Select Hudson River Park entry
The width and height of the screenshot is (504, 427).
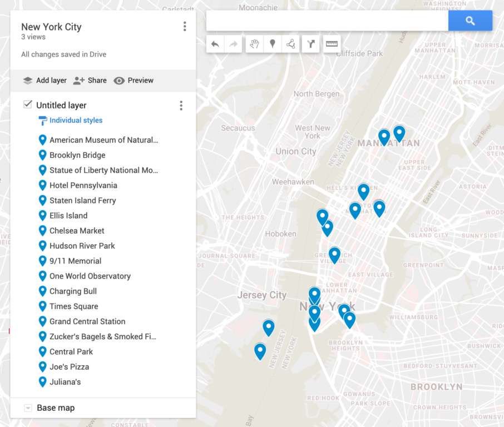[x=82, y=246]
